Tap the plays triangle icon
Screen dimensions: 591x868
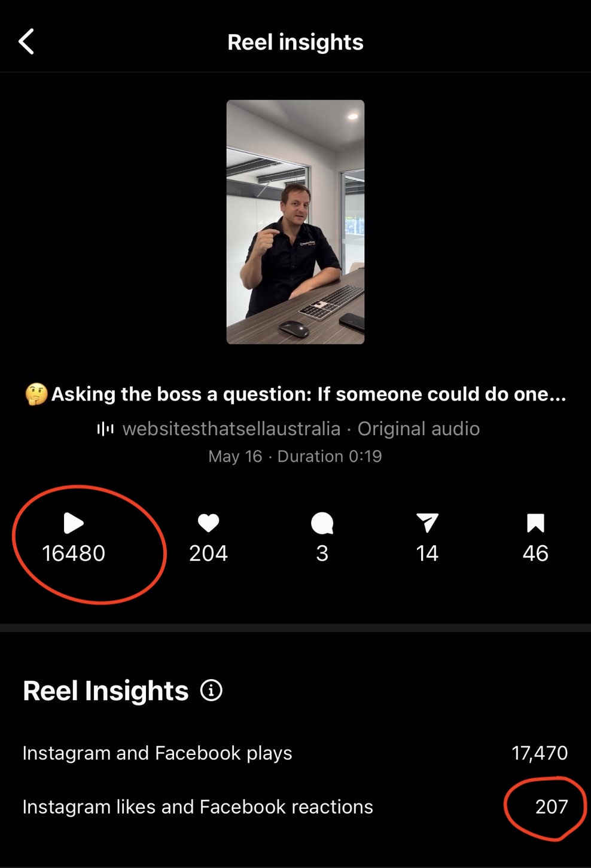[x=74, y=523]
